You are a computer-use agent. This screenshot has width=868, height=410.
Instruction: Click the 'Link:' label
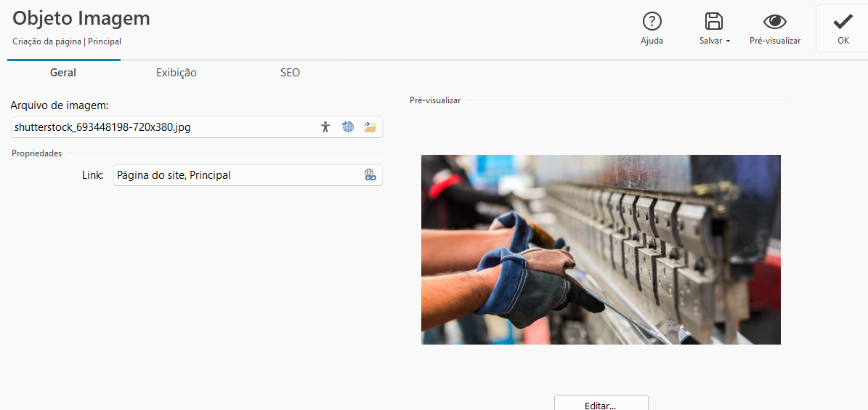(x=92, y=175)
